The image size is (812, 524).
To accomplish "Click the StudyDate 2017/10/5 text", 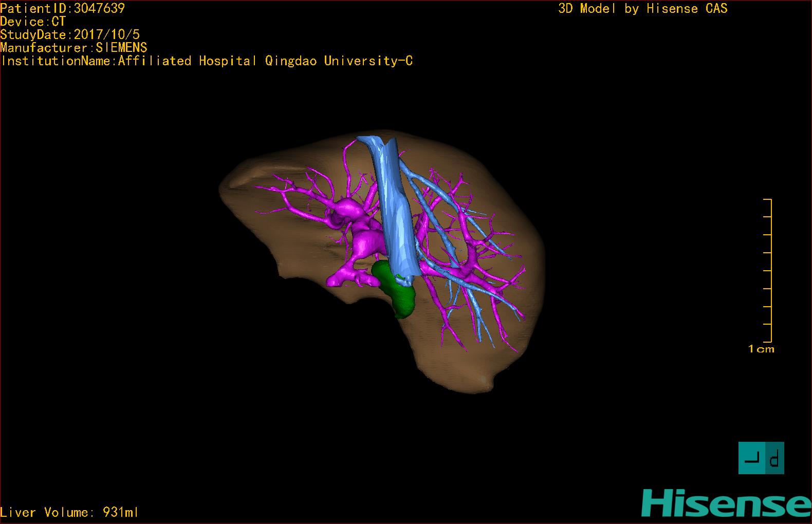I will [x=70, y=35].
